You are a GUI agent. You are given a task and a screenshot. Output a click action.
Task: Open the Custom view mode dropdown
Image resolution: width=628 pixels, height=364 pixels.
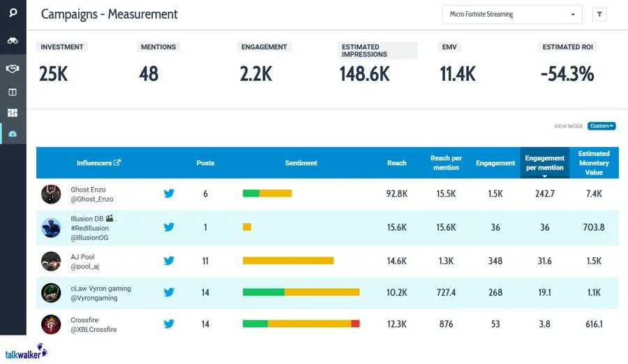point(601,126)
